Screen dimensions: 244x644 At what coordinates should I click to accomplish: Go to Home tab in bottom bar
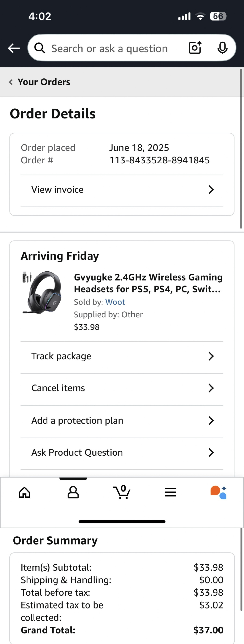click(24, 492)
